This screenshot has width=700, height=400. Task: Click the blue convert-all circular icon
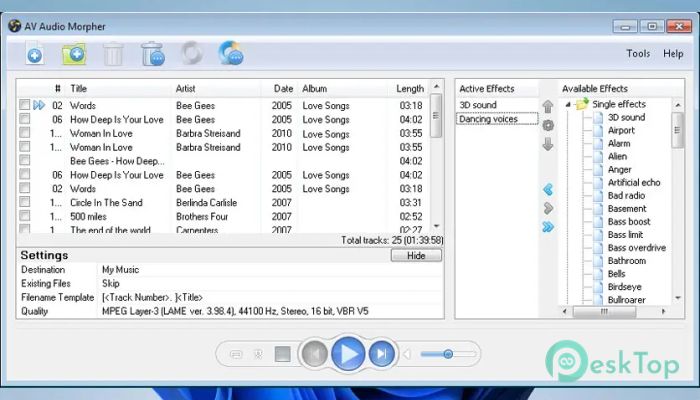(x=231, y=53)
